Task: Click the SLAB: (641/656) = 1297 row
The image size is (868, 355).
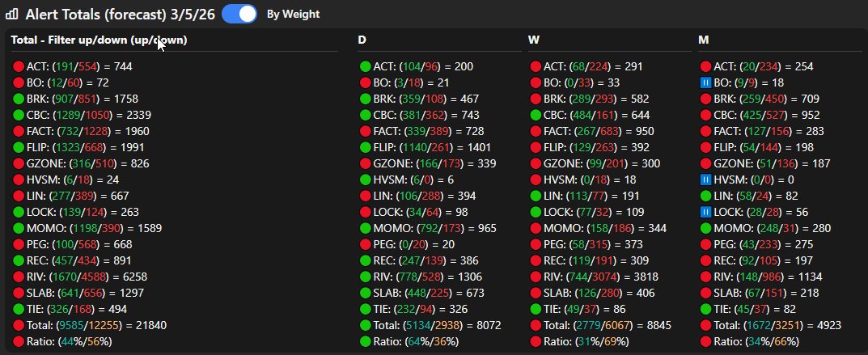Action: [x=78, y=293]
